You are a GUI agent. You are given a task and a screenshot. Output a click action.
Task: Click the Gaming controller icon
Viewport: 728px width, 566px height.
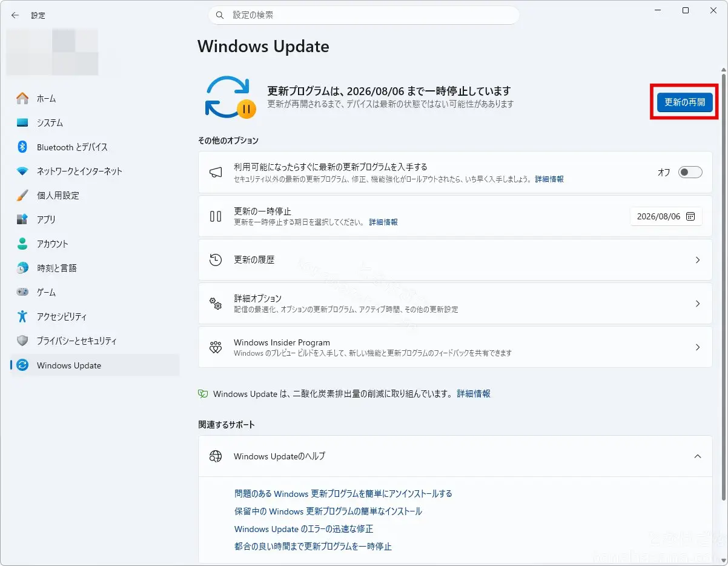[22, 292]
